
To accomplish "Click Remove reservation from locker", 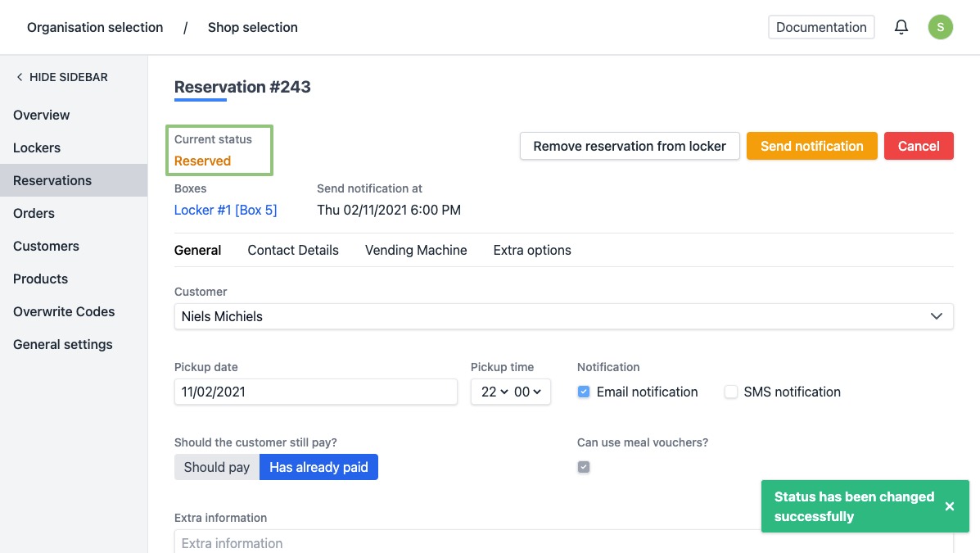I will 630,146.
